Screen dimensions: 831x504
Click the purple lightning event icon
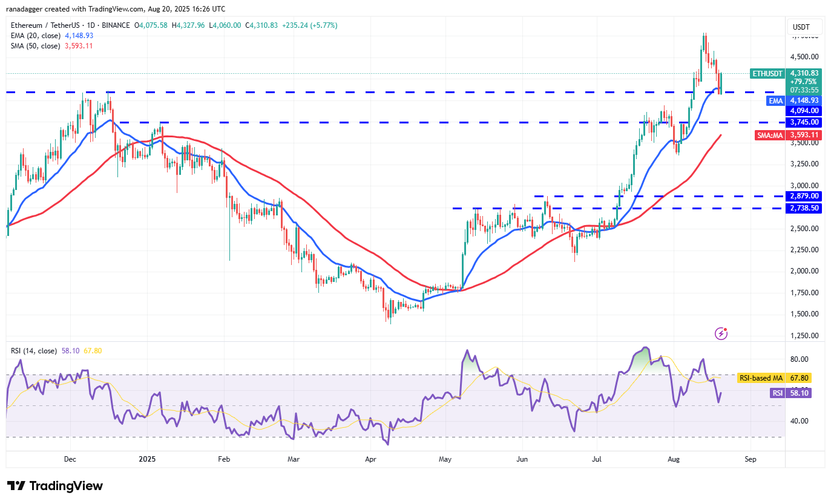tap(721, 333)
